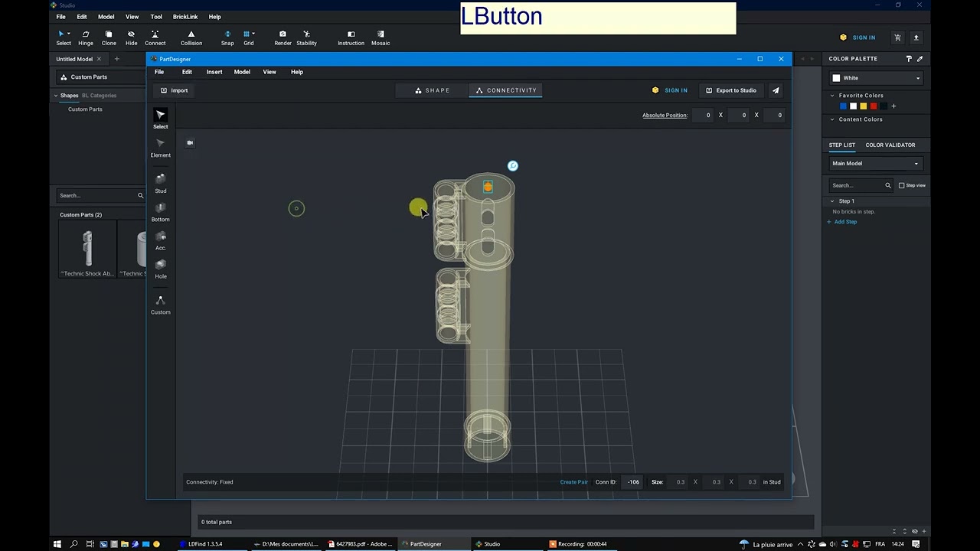
Task: Click the eyedropper icon in Color Palette
Action: click(920, 59)
